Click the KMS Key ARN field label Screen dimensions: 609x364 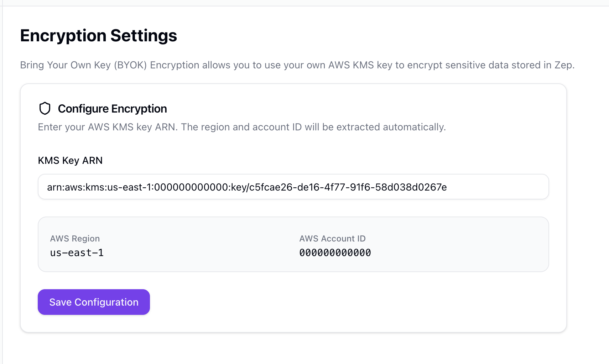(x=70, y=160)
